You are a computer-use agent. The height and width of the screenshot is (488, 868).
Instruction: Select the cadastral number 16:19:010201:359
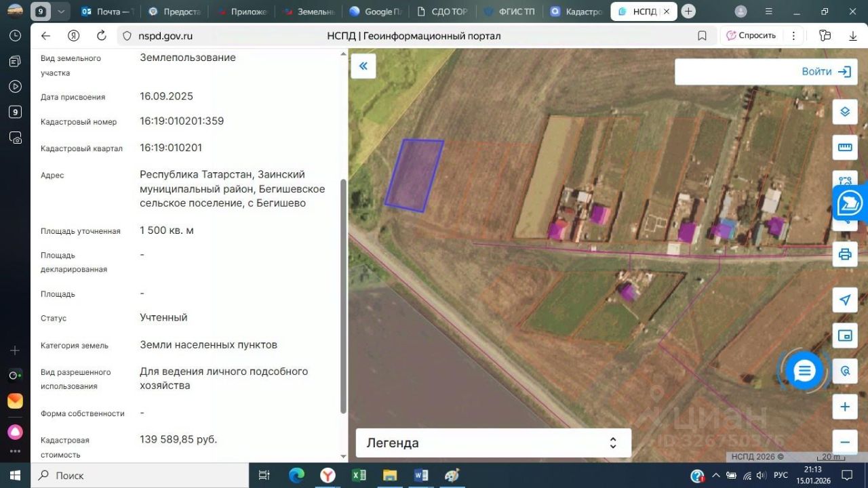click(x=182, y=121)
